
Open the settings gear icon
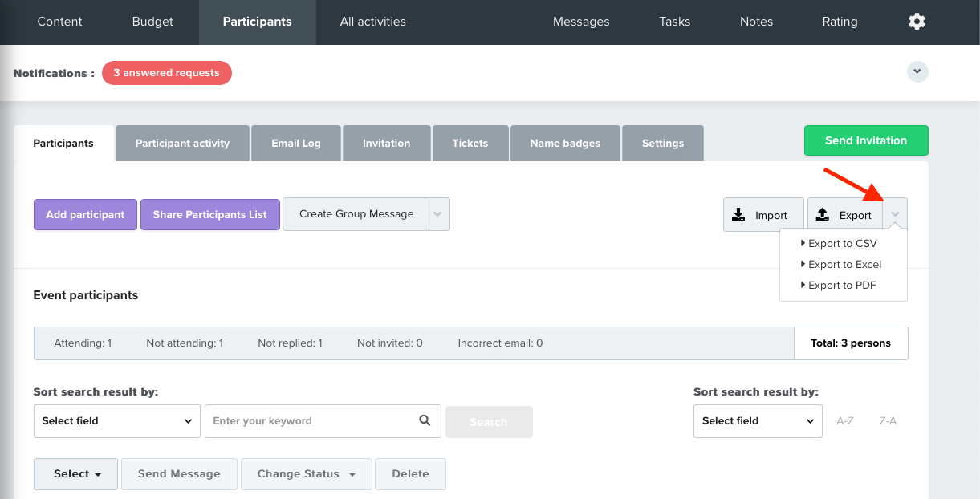pyautogui.click(x=917, y=22)
